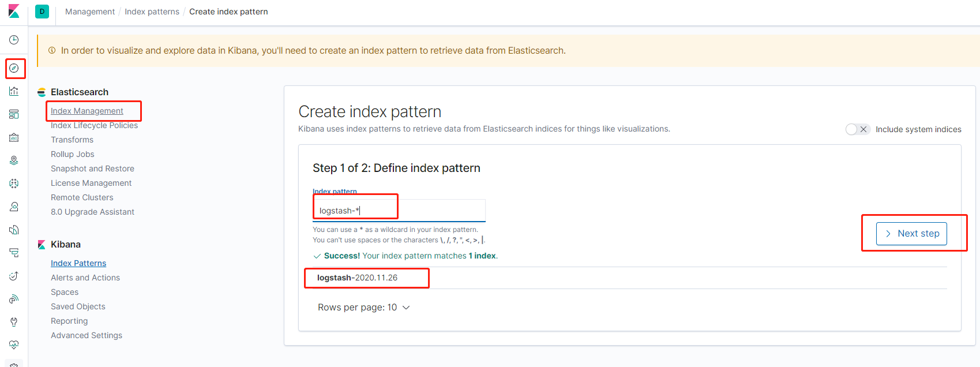Screen dimensions: 980x367
Task: Select Saved Objects under Kibana
Action: (x=78, y=306)
